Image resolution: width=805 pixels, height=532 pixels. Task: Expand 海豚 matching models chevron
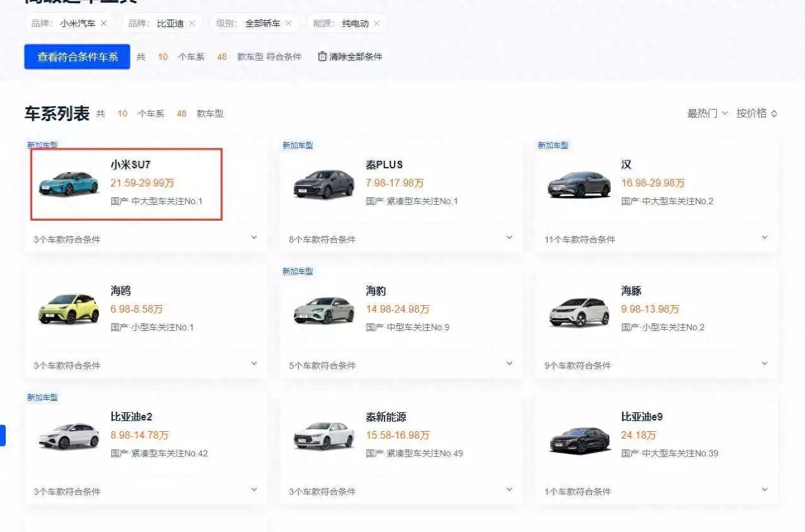[x=765, y=364]
